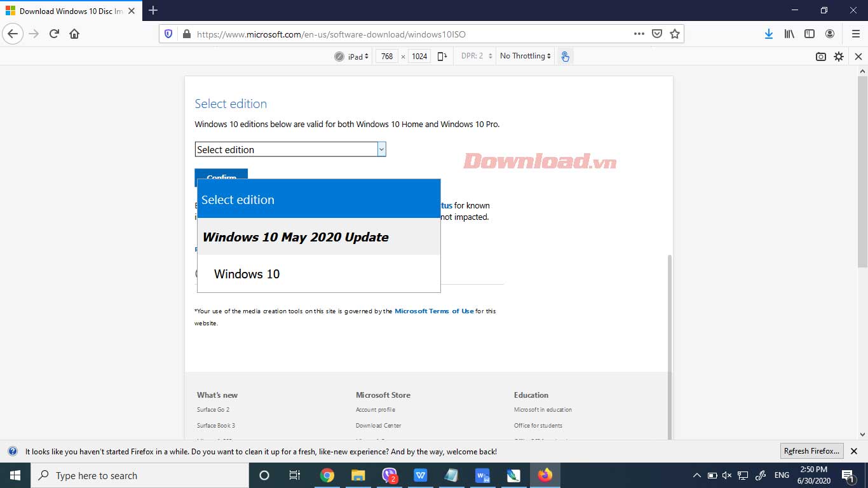This screenshot has height=488, width=868.
Task: Open Office for students footer link
Action: click(538, 426)
